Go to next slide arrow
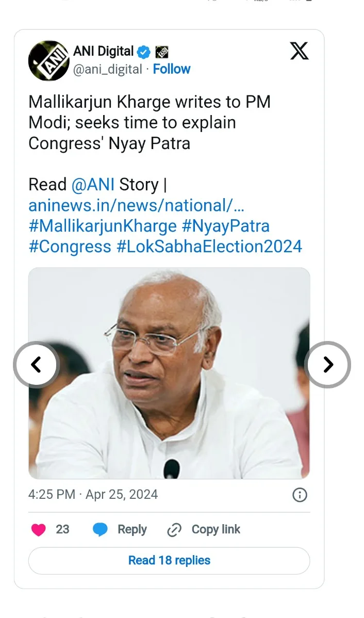 (x=328, y=365)
